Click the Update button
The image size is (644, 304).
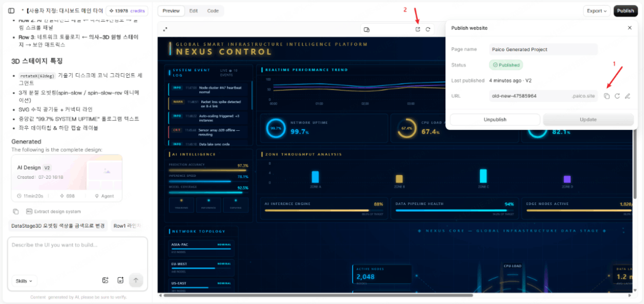point(588,120)
